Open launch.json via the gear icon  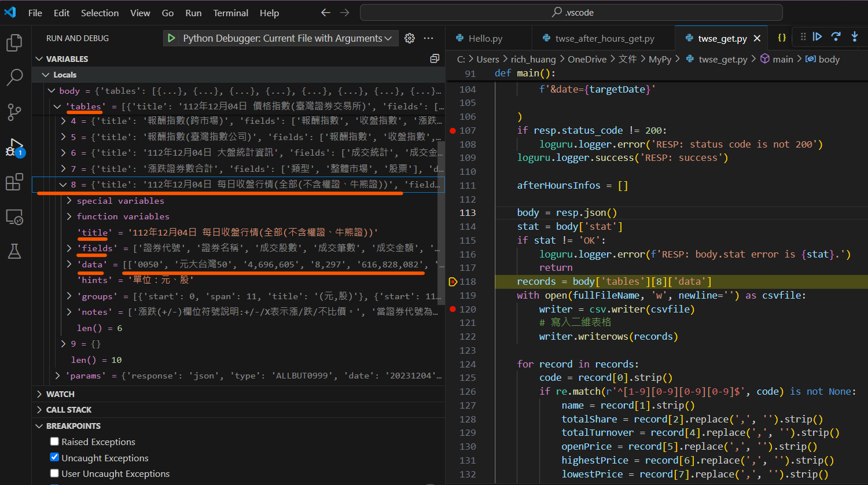point(410,38)
